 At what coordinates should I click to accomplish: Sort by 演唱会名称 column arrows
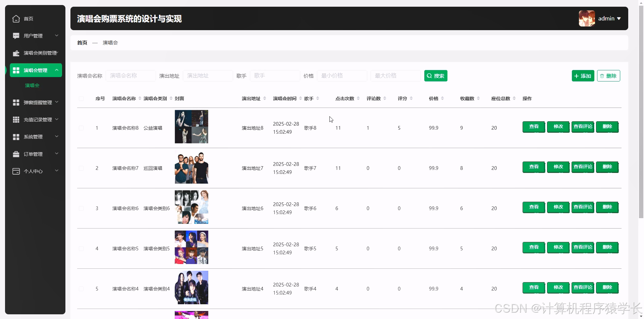click(x=140, y=99)
